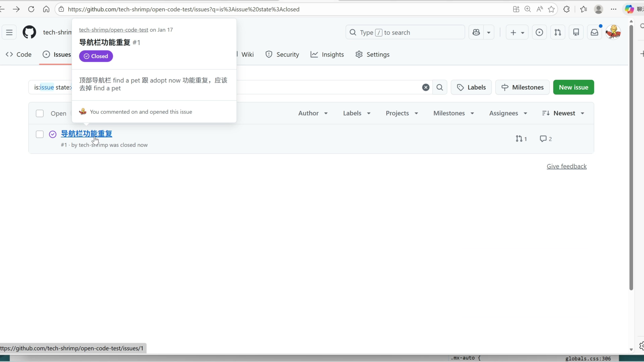Expand the Author filter dropdown
Image resolution: width=644 pixels, height=362 pixels.
pos(313,113)
